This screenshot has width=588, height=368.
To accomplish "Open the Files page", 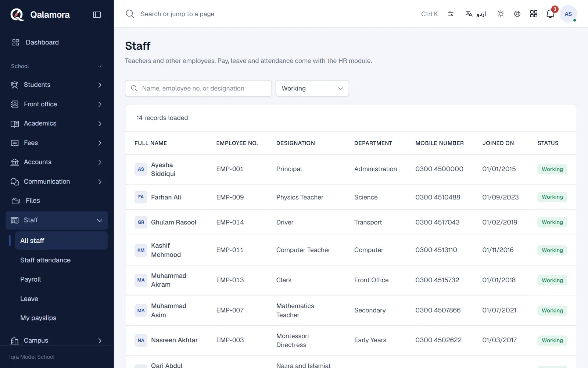I will [57, 201].
